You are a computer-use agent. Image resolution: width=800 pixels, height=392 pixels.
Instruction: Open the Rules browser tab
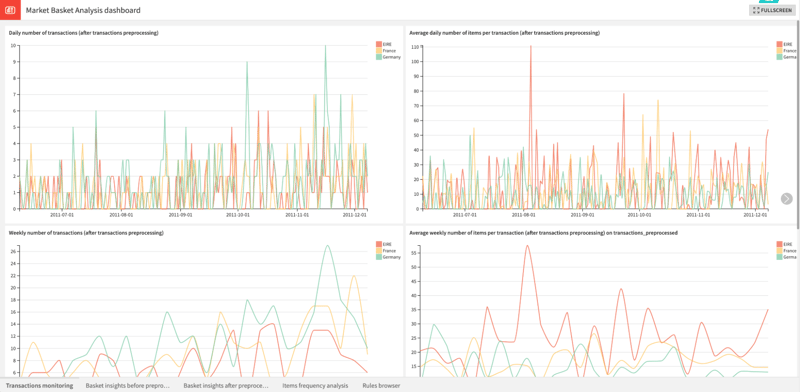point(381,386)
